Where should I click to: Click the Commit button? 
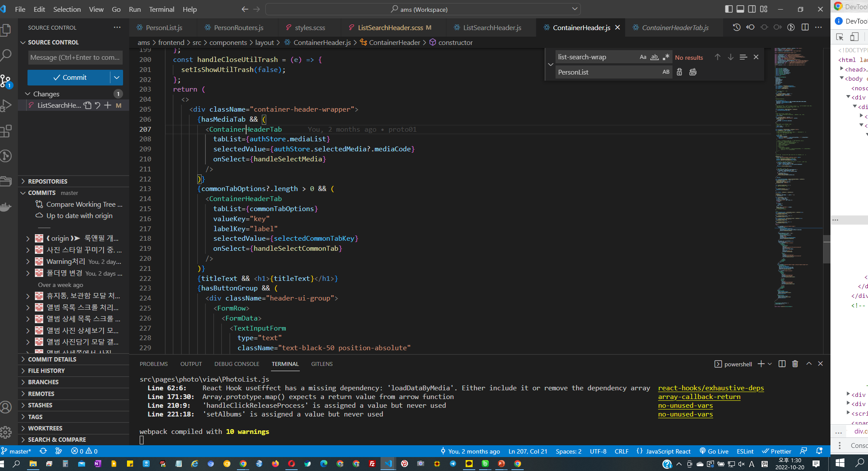(x=70, y=77)
